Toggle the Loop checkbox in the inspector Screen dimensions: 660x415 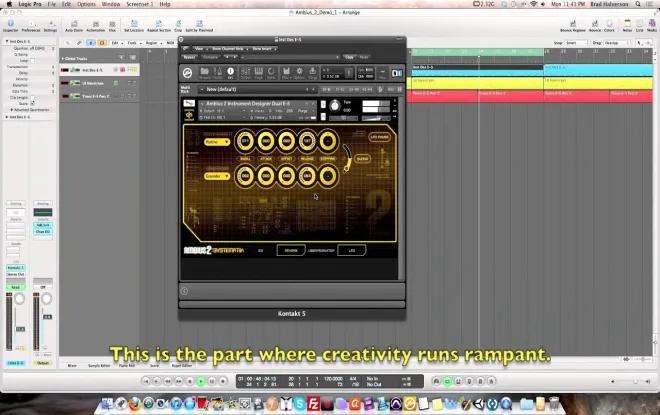tap(32, 61)
